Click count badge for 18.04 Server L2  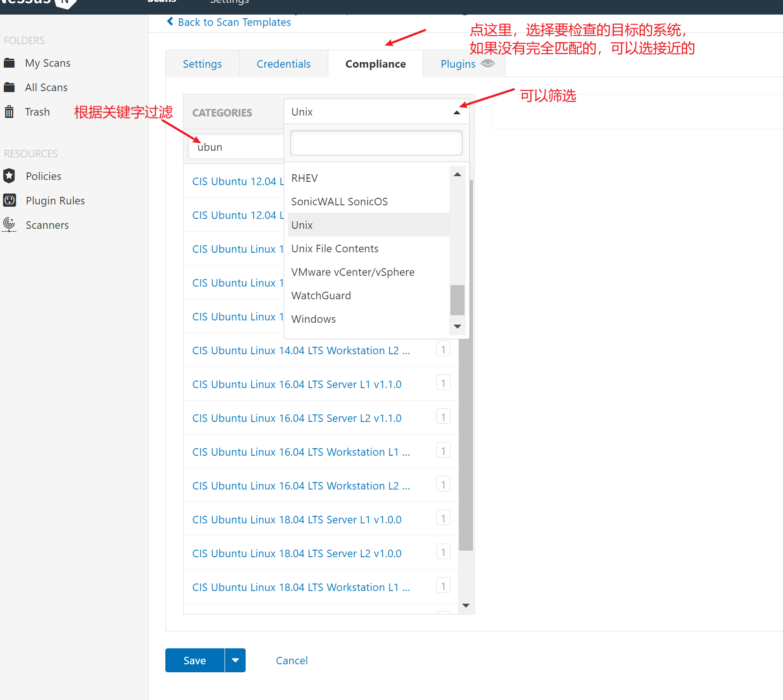click(443, 552)
